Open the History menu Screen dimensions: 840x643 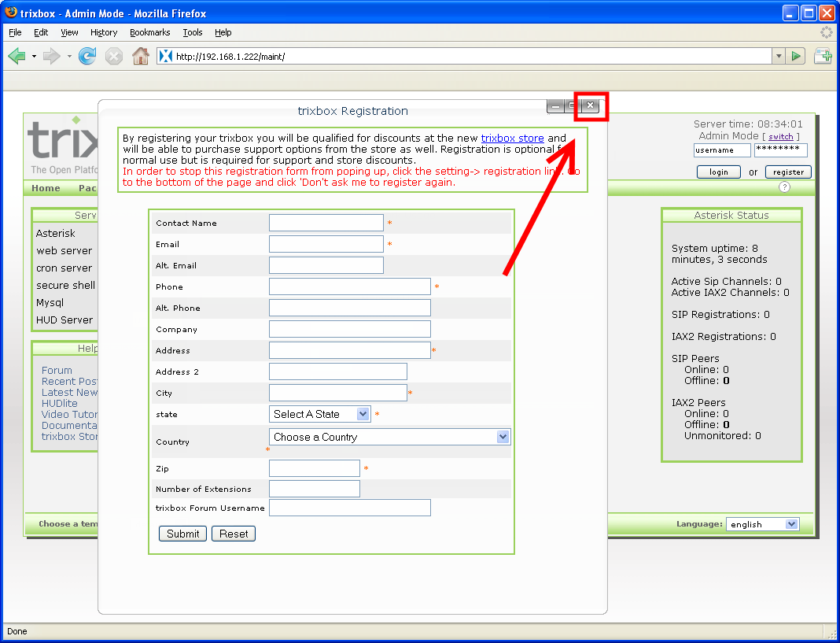pyautogui.click(x=103, y=32)
